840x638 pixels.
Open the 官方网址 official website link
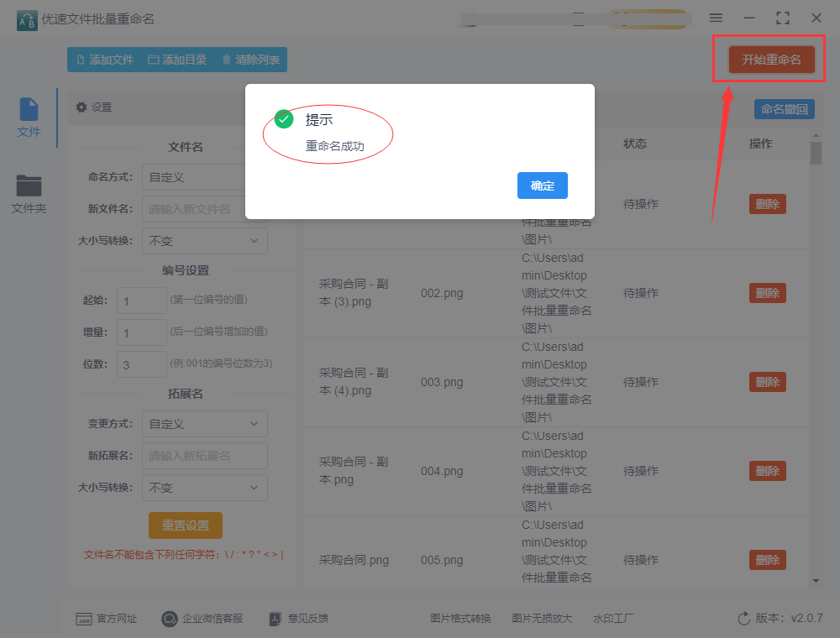tap(117, 619)
